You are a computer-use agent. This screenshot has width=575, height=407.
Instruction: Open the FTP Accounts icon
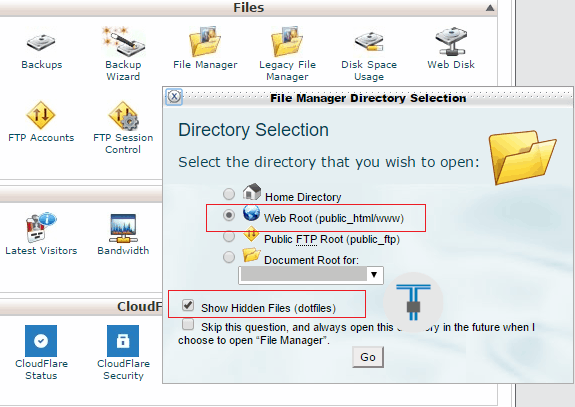point(41,115)
